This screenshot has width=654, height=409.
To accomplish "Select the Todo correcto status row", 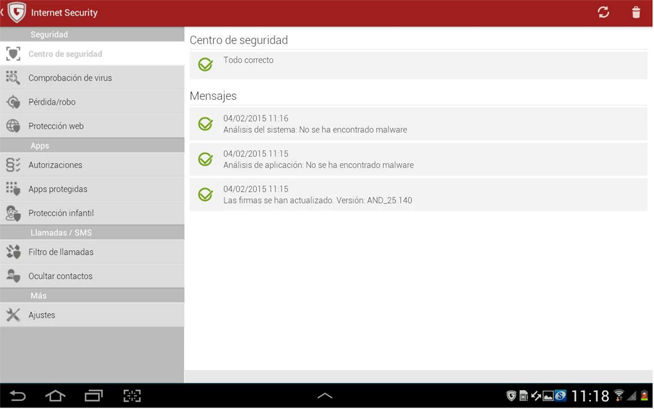I will pos(418,64).
